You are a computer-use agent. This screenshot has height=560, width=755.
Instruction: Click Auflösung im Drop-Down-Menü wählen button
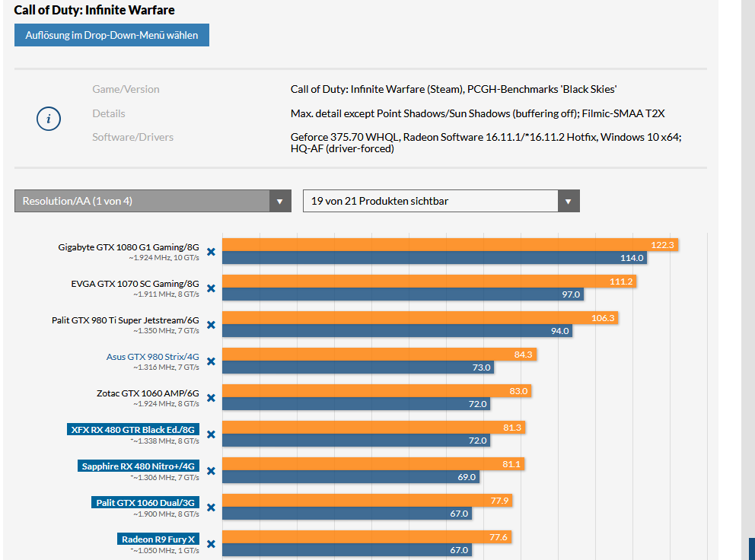tap(112, 35)
